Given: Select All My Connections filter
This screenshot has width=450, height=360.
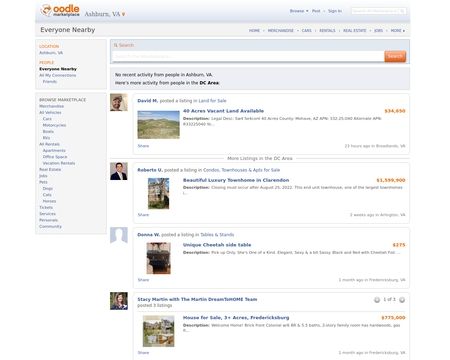Looking at the screenshot, I should 58,75.
